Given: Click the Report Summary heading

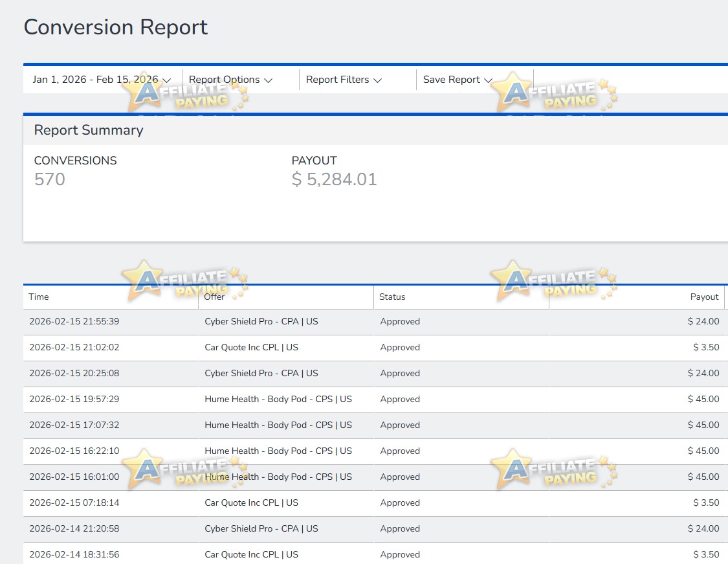Looking at the screenshot, I should tap(88, 130).
